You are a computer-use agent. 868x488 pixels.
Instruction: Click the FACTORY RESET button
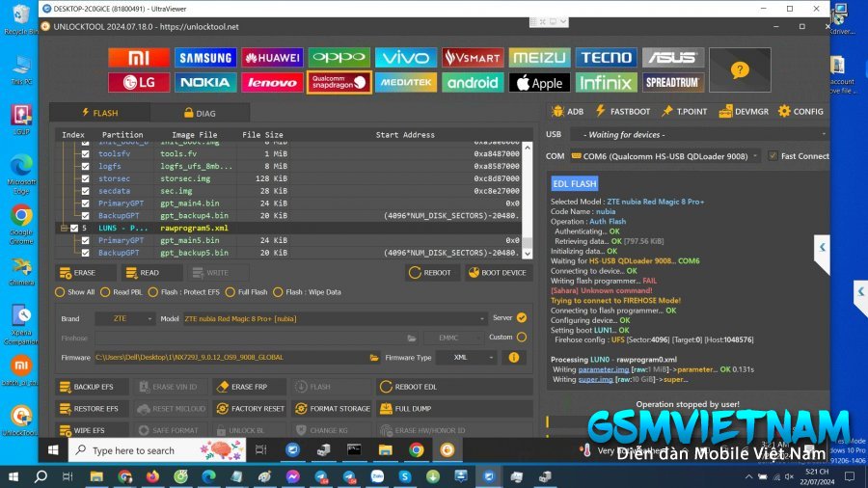(x=249, y=409)
